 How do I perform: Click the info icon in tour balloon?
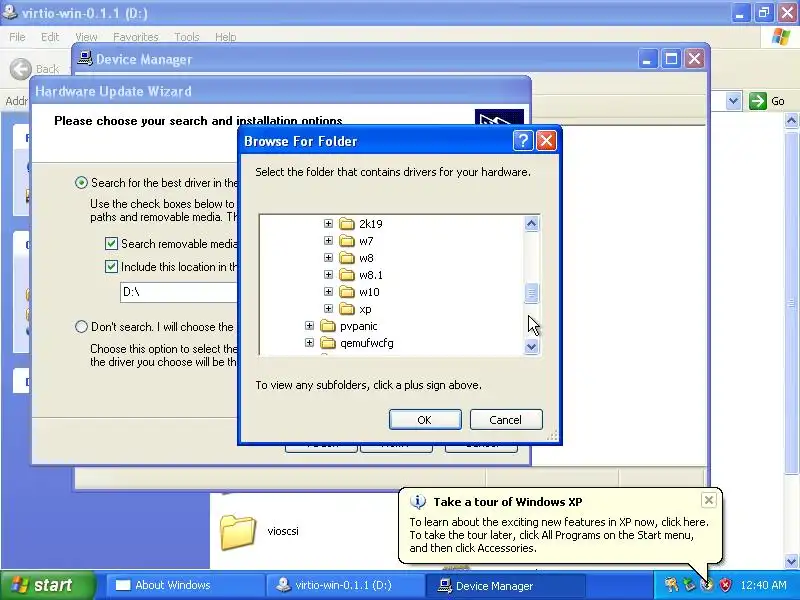pyautogui.click(x=417, y=502)
